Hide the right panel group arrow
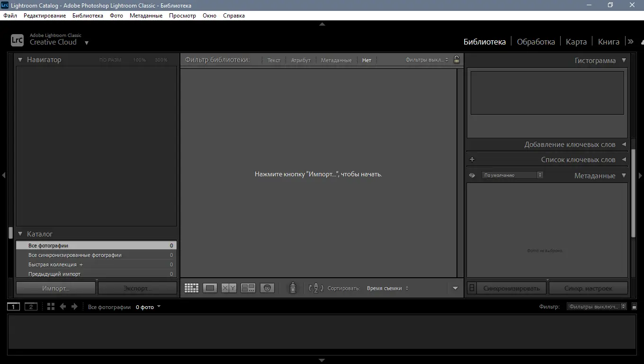Viewport: 644px width, 364px height. coord(641,175)
